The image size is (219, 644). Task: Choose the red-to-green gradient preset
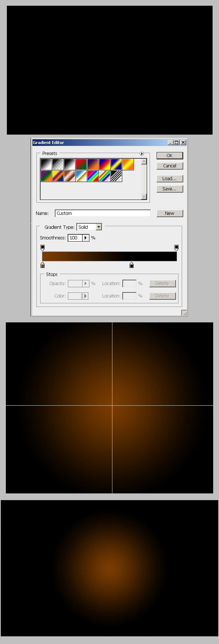81,164
